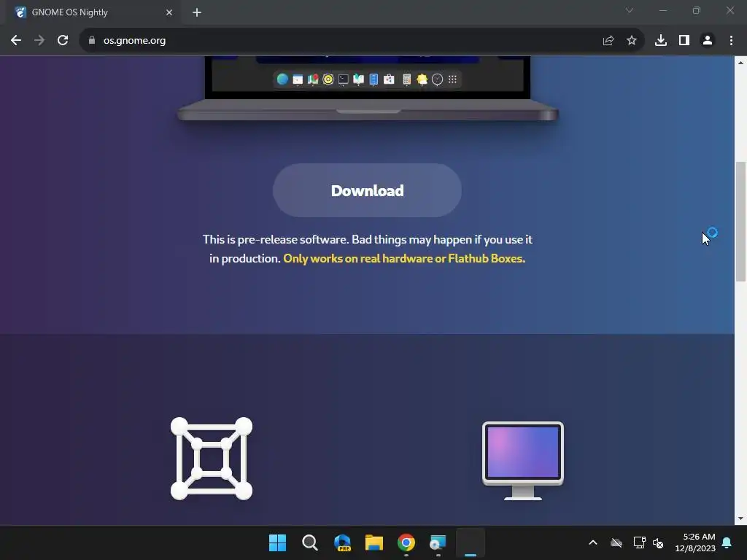Viewport: 747px width, 560px height.
Task: Open the Windows Start menu
Action: 278,542
